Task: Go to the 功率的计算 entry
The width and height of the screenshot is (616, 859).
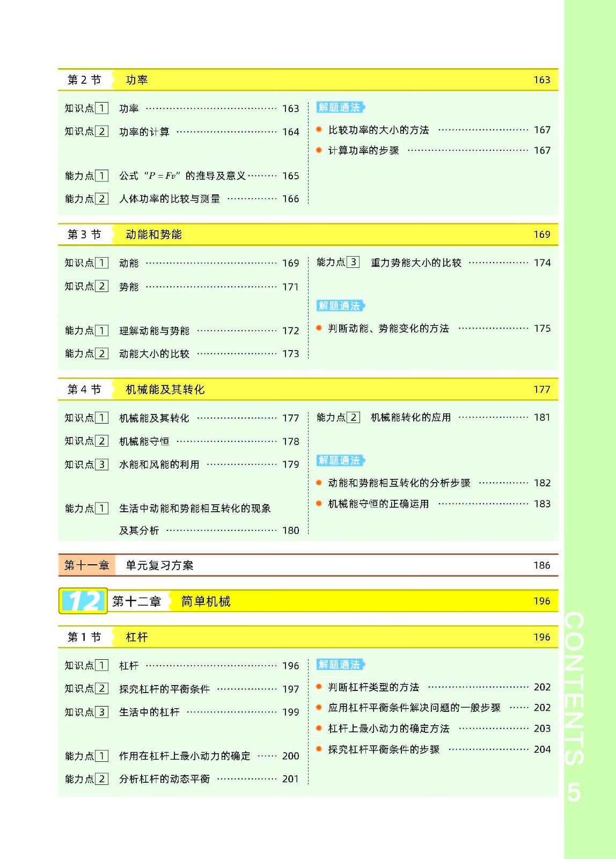Action: 144,132
